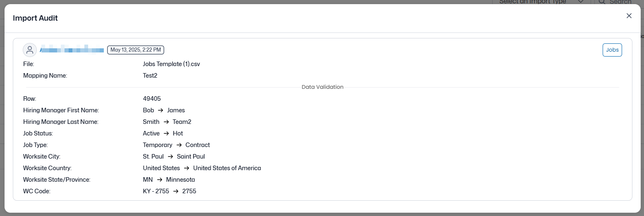Click the arrow between Temporary and Contract
This screenshot has width=644, height=216.
pos(179,145)
